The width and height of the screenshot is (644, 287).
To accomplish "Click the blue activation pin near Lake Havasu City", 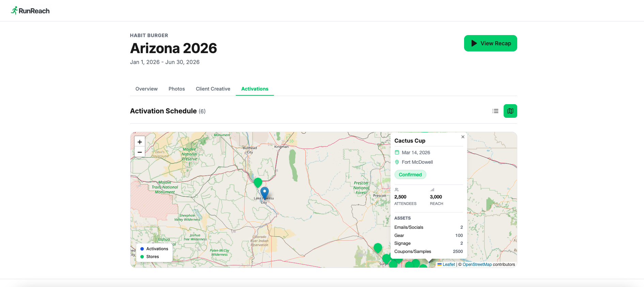I will 264,192.
